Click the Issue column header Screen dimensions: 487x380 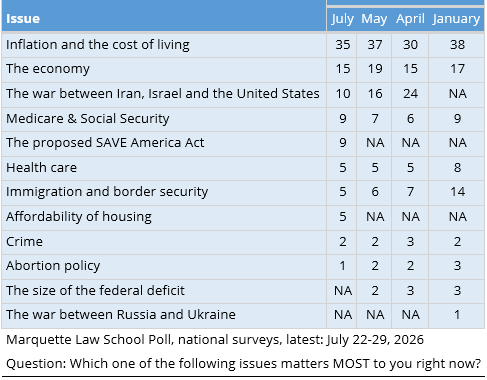pos(23,19)
